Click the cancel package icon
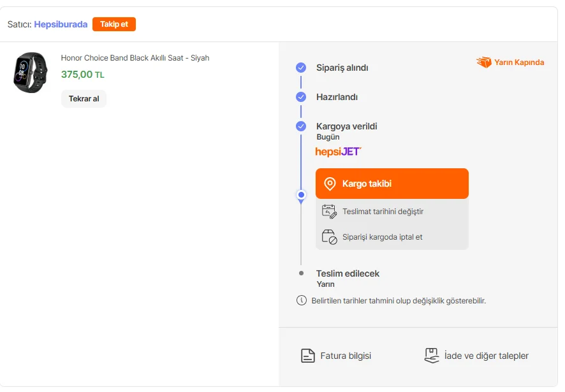This screenshot has height=392, width=565. coord(329,237)
